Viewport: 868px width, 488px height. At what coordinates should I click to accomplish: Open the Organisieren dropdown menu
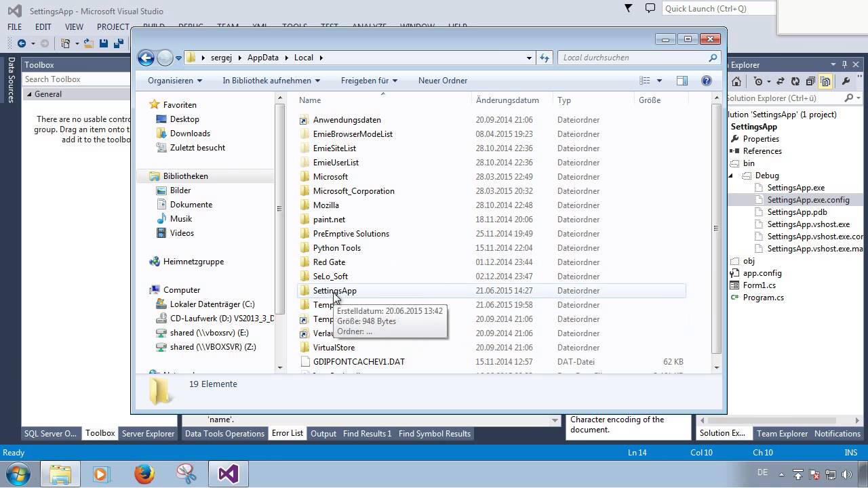click(175, 81)
